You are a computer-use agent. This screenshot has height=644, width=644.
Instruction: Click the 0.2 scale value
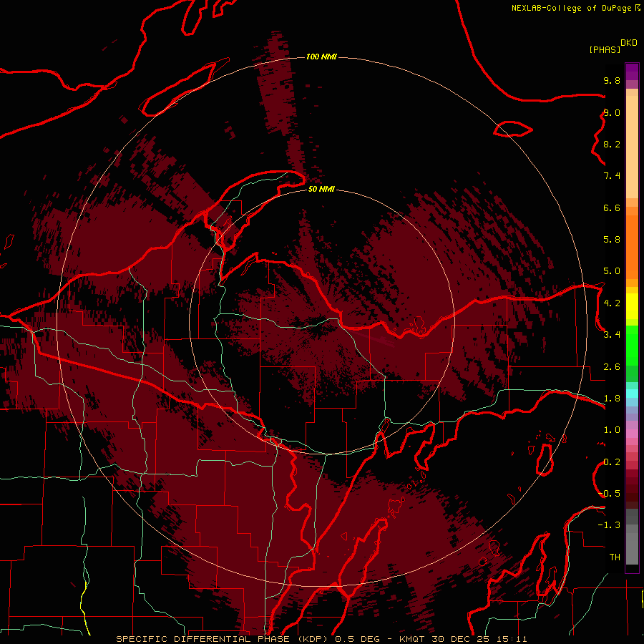[x=612, y=462]
